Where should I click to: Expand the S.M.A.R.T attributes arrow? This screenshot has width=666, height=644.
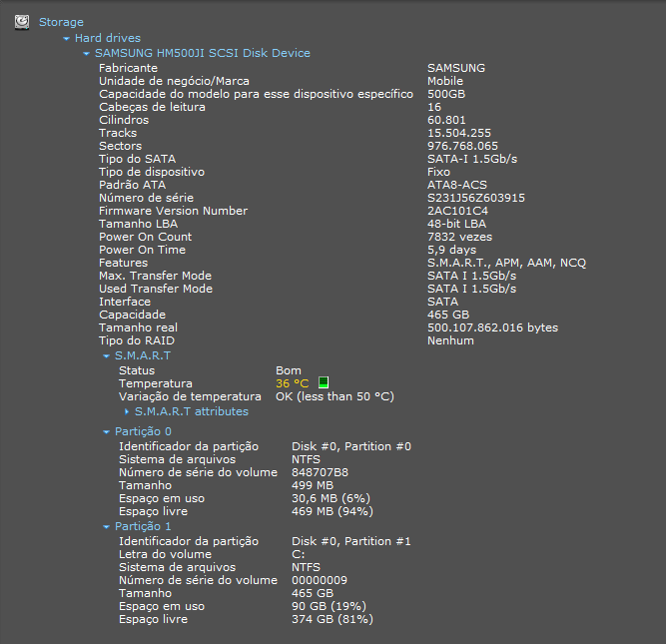click(x=127, y=411)
